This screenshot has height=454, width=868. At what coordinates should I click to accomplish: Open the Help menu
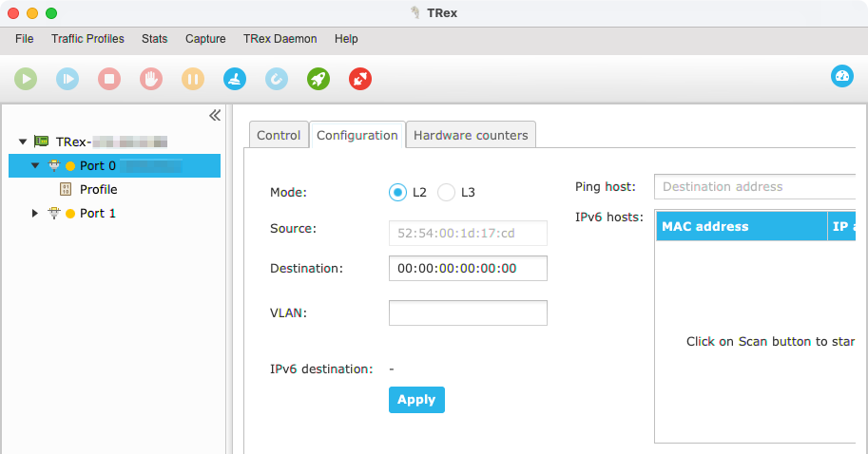346,39
